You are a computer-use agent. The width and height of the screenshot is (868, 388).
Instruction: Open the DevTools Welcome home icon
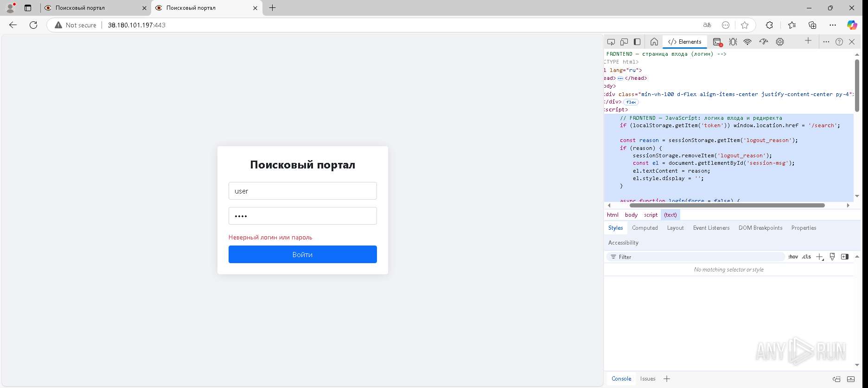[x=654, y=42]
